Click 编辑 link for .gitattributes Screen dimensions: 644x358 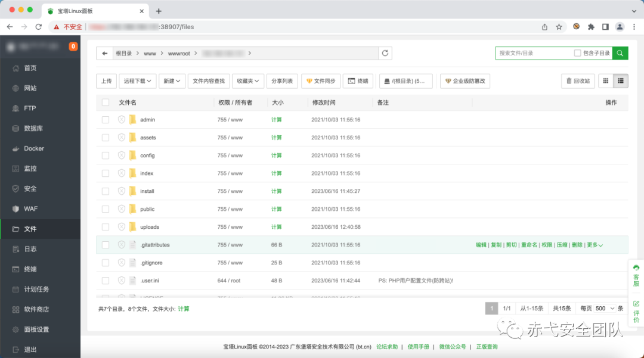(481, 245)
